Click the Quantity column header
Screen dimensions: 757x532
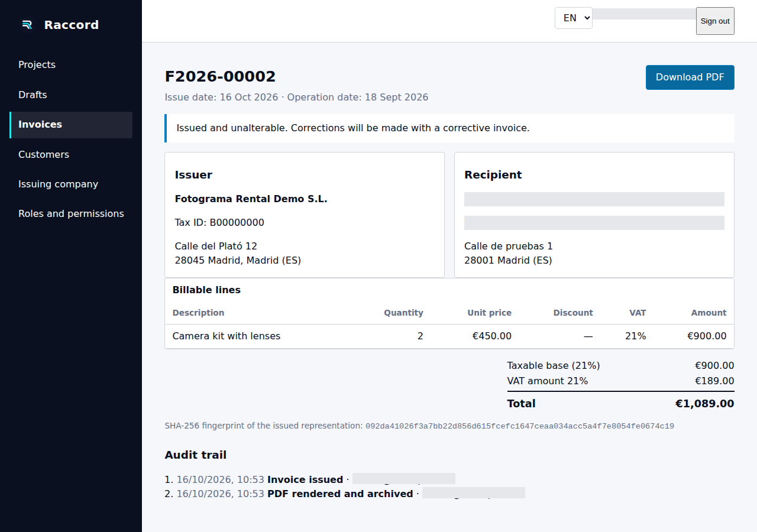tap(403, 313)
